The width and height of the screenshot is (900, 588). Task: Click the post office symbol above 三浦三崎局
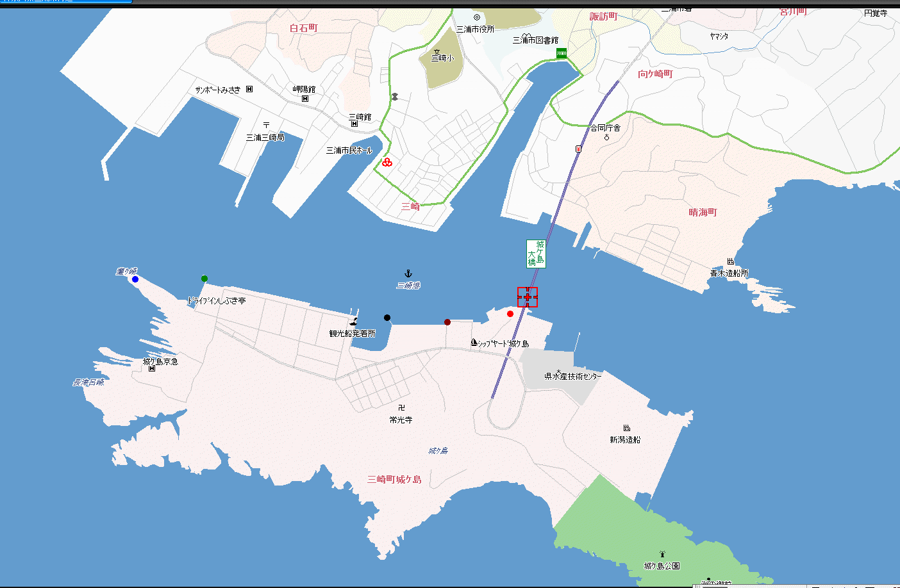point(266,126)
